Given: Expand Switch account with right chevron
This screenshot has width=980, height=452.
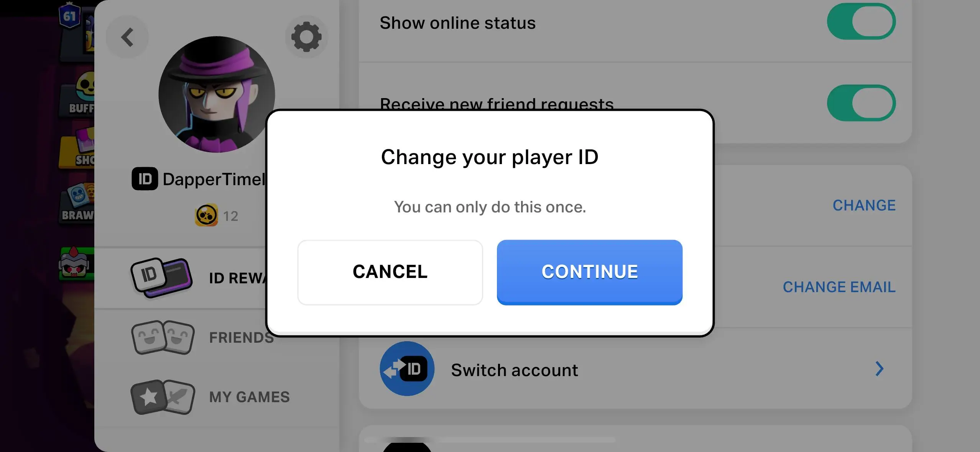Looking at the screenshot, I should coord(880,369).
